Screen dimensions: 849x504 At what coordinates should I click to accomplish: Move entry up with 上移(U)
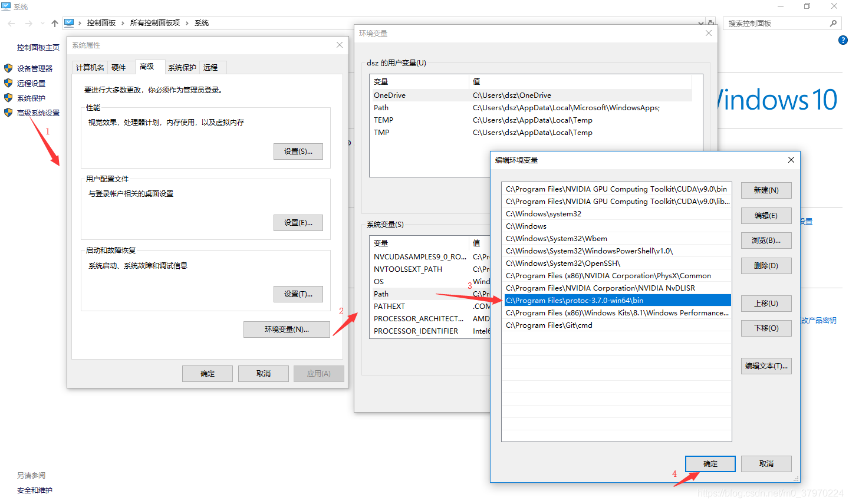[x=766, y=304]
